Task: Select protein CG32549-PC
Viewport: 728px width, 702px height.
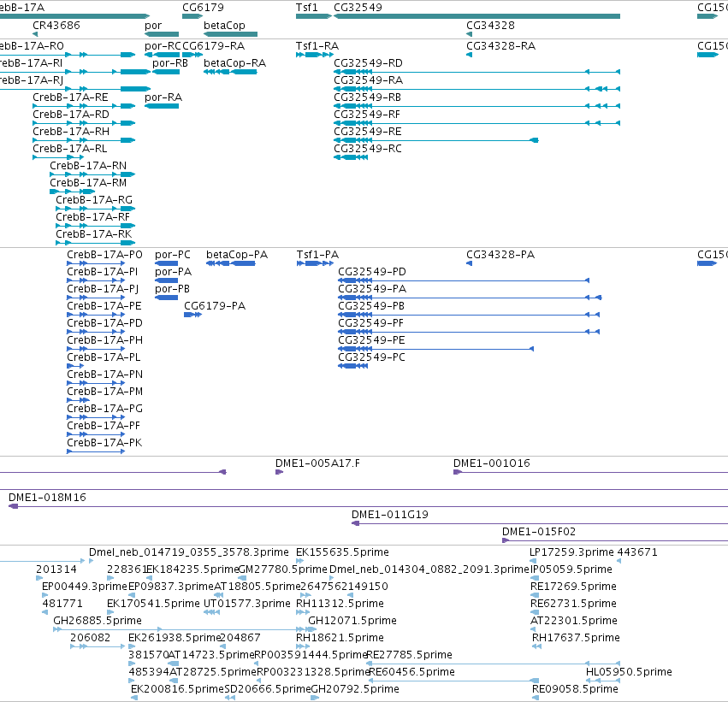Action: pyautogui.click(x=371, y=357)
